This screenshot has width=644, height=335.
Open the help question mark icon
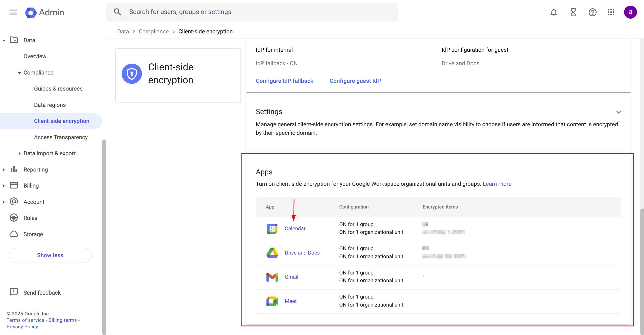[592, 12]
